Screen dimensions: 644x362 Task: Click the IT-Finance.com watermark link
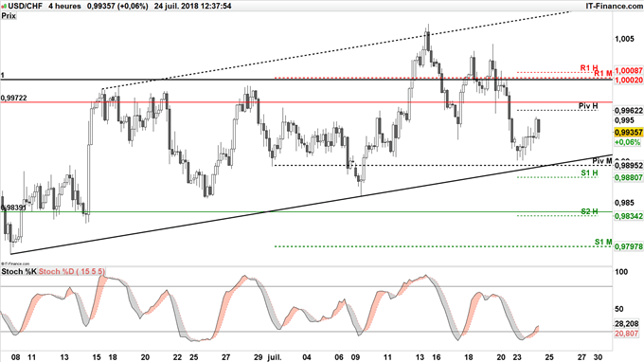pos(615,7)
